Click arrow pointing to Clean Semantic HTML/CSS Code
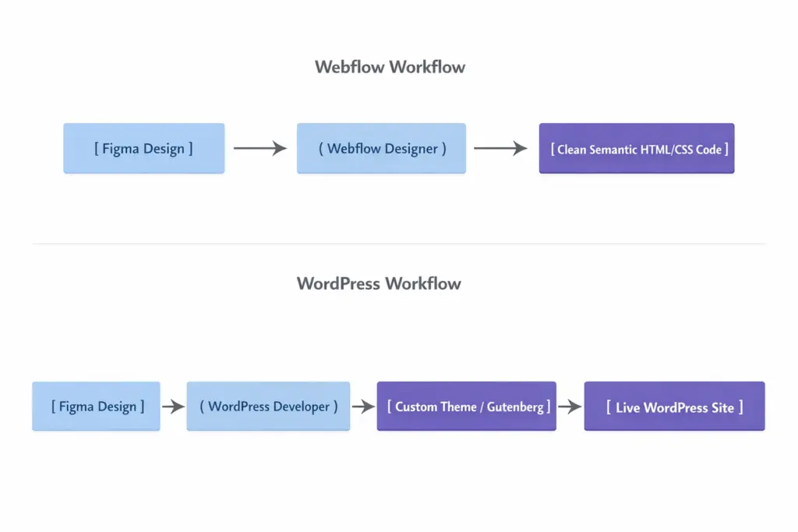Screen dimensions: 798x532 [501, 148]
